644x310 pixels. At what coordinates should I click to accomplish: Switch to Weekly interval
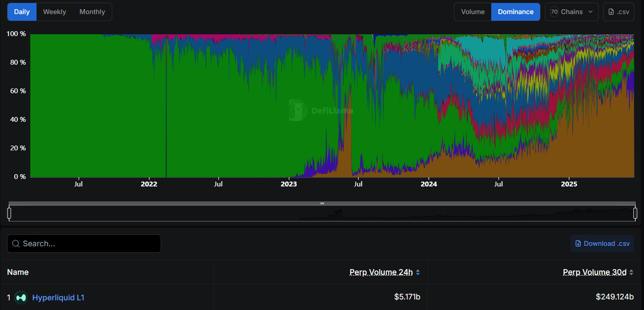(54, 11)
